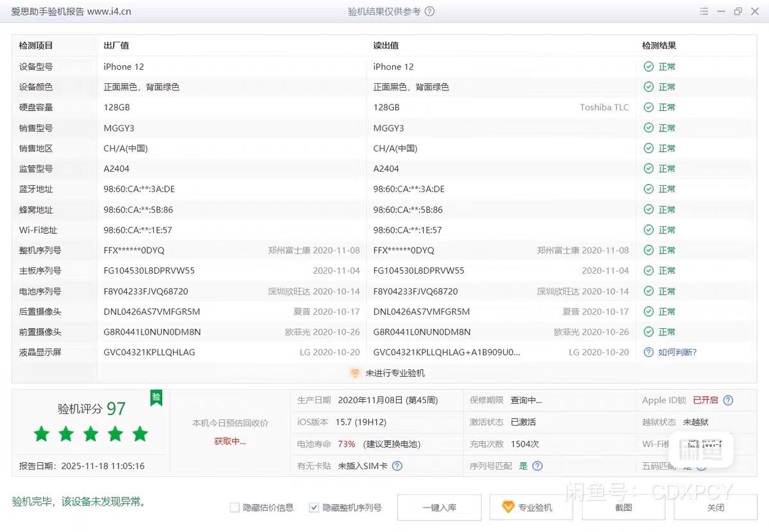Select factory Bluetooth address 98:60:CA:**:3A:DE
Image resolution: width=769 pixels, height=532 pixels.
click(x=139, y=189)
